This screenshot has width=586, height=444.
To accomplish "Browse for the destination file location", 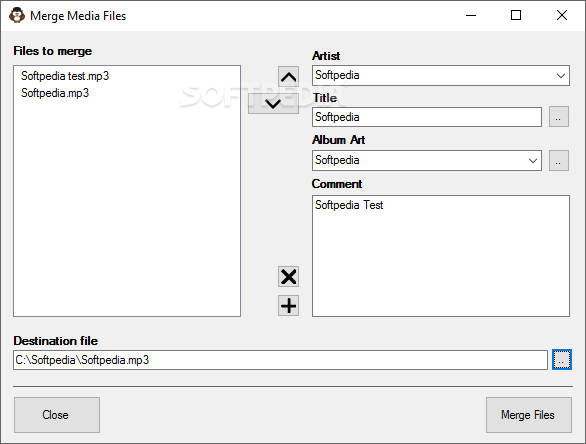I will point(562,360).
